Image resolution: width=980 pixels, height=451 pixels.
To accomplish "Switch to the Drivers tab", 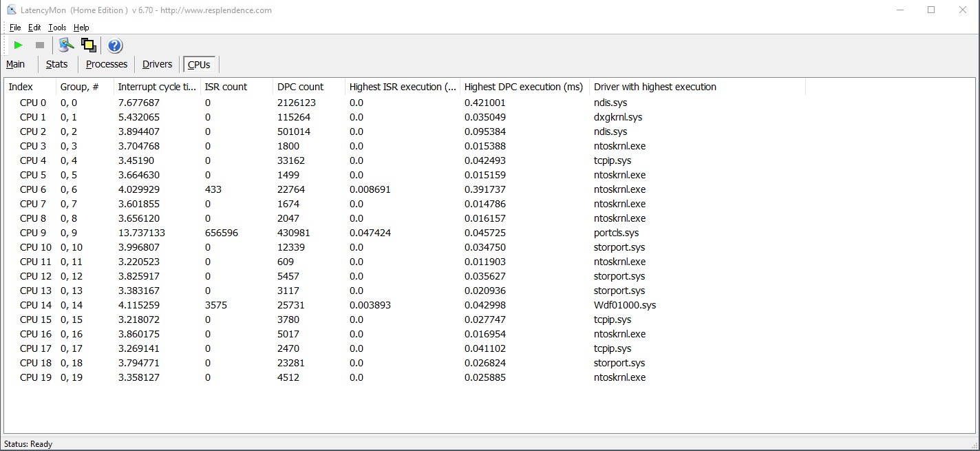I will click(x=157, y=64).
